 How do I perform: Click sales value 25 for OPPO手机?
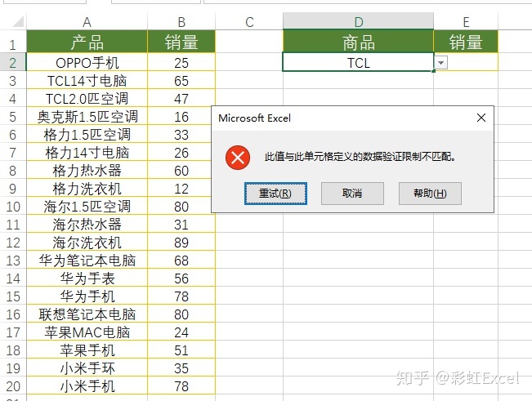(181, 63)
